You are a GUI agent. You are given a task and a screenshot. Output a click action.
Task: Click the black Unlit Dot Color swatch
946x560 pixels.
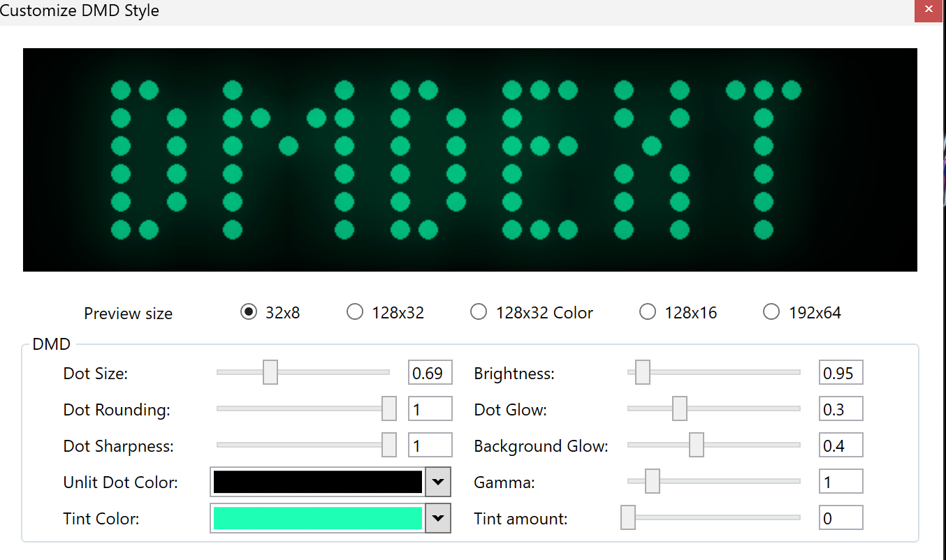point(318,482)
